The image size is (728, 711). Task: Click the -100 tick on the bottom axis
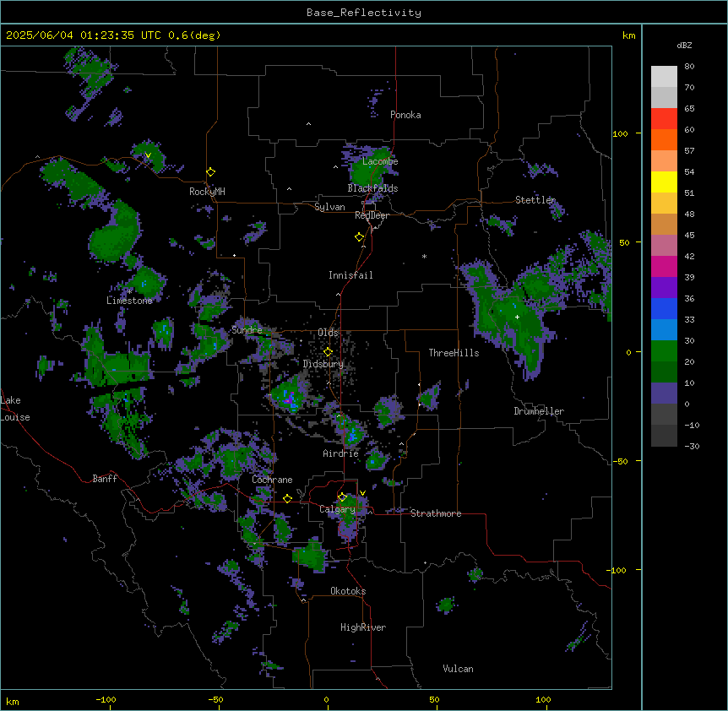[x=106, y=699]
